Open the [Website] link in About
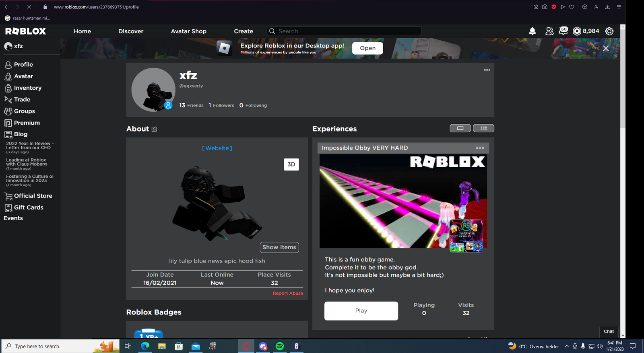644x353 pixels. (217, 148)
